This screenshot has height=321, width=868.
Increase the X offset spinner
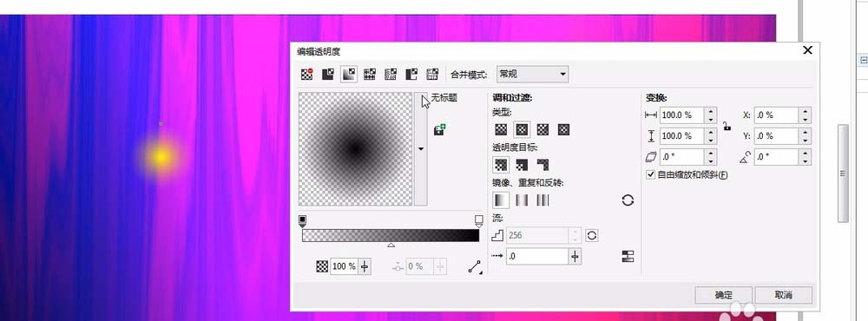point(805,111)
